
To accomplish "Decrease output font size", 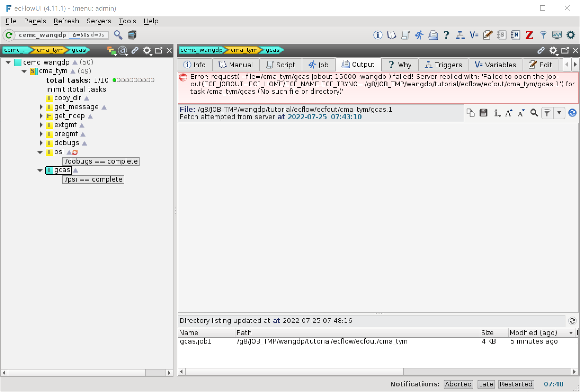I will point(521,113).
